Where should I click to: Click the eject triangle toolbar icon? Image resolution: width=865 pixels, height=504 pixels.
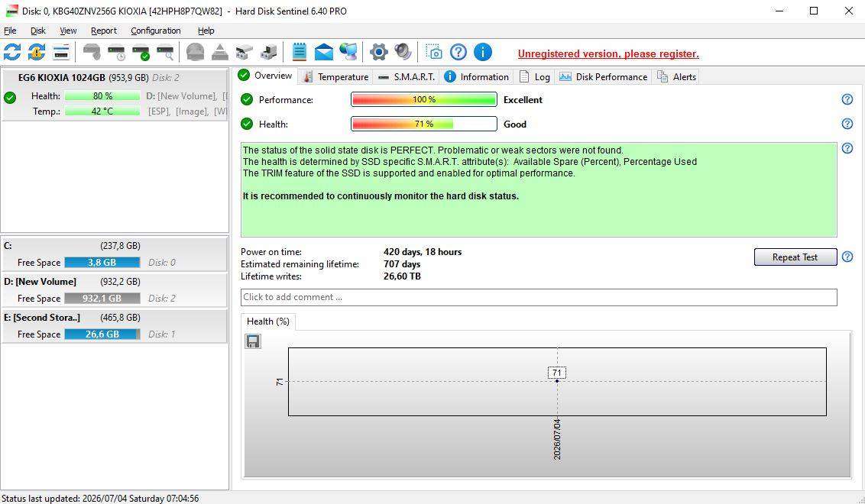[219, 53]
